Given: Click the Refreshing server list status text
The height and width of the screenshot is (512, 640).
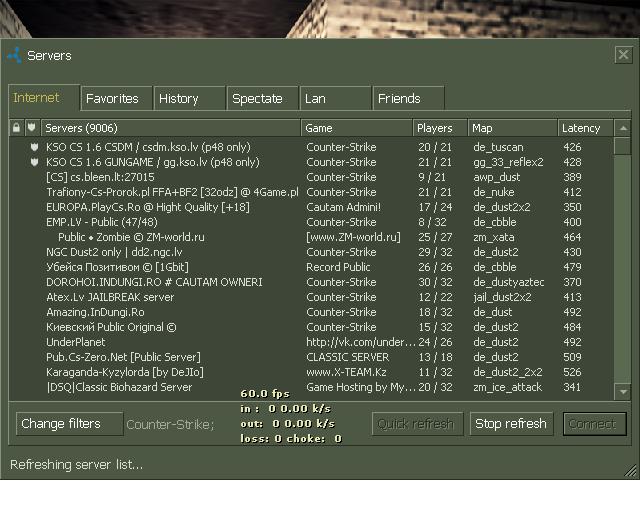Looking at the screenshot, I should [x=76, y=465].
